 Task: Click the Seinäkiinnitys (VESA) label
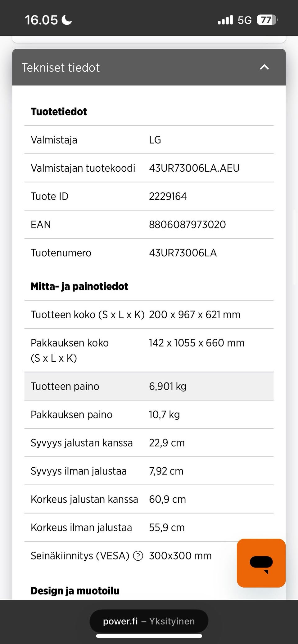80,556
